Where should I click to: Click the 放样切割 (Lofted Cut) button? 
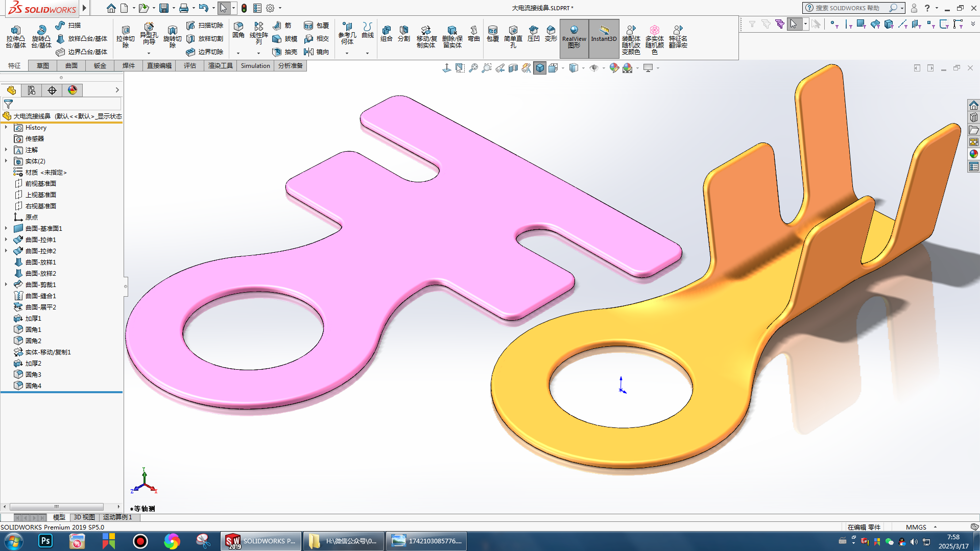pos(205,38)
